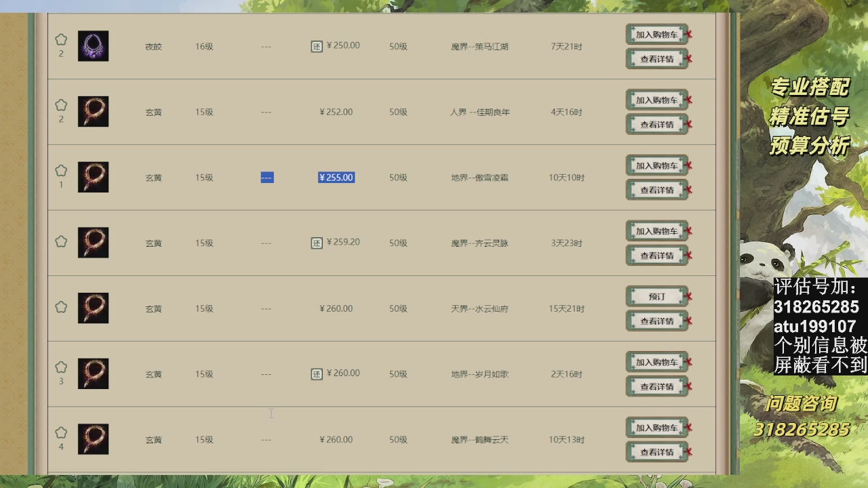Star the 玄黄 listing priced ¥259.20

coord(61,242)
